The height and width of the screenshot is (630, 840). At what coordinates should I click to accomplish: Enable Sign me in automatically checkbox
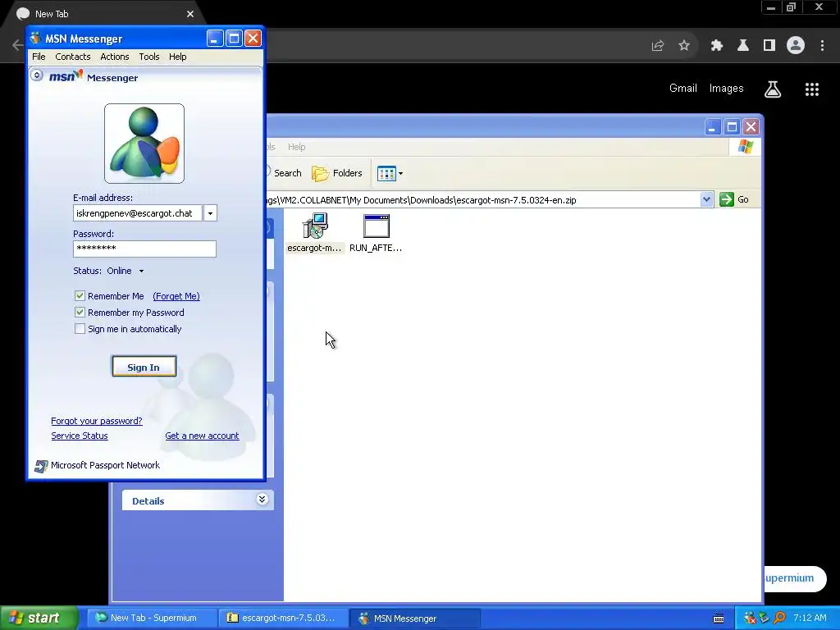tap(80, 329)
